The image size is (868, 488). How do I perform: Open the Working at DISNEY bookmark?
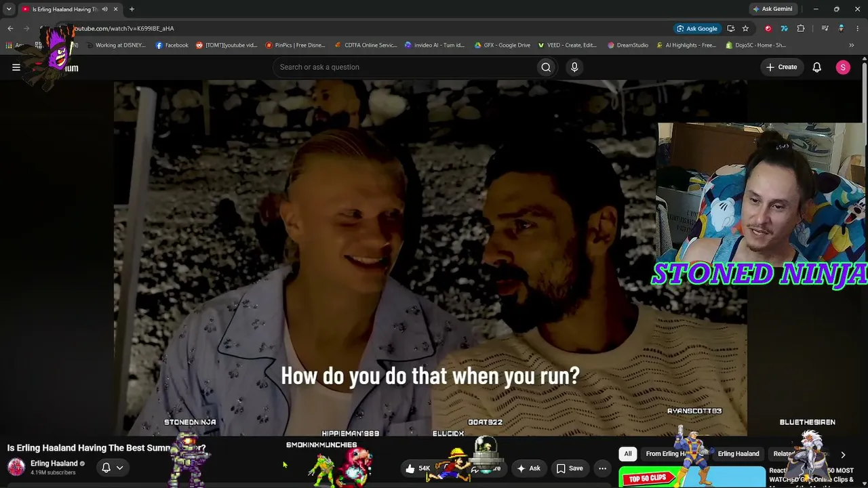click(x=117, y=45)
